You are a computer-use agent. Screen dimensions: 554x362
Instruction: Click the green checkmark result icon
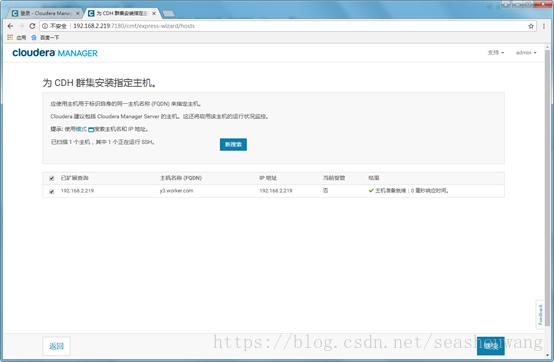pyautogui.click(x=371, y=191)
